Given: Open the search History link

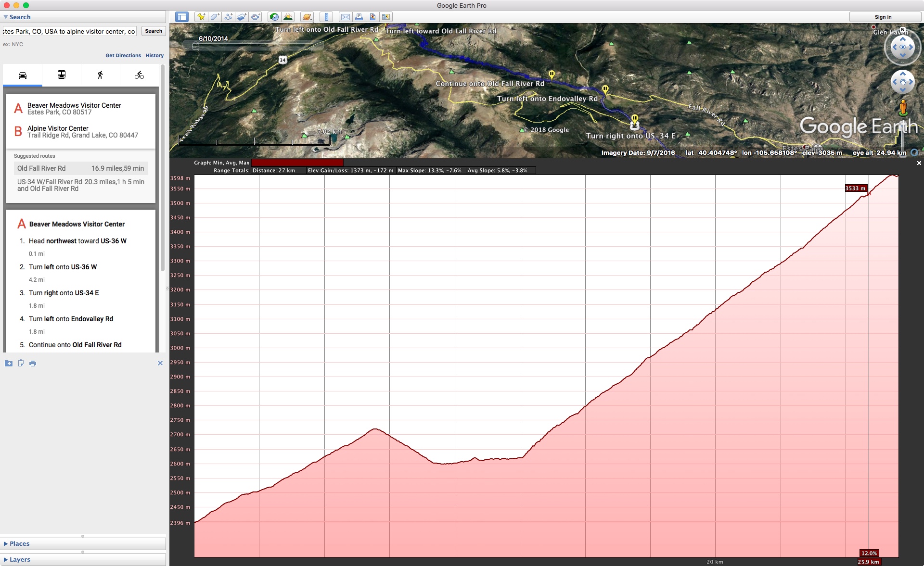Looking at the screenshot, I should pos(154,55).
